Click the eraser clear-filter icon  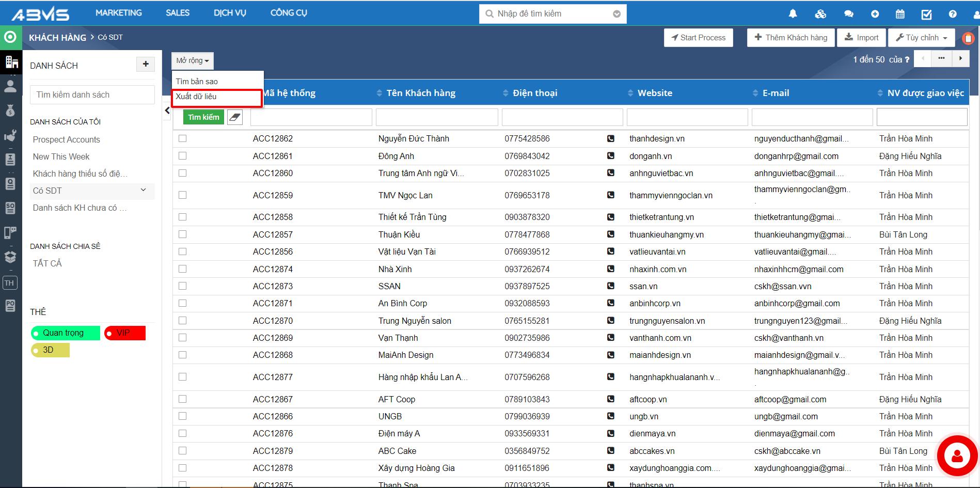coord(235,117)
